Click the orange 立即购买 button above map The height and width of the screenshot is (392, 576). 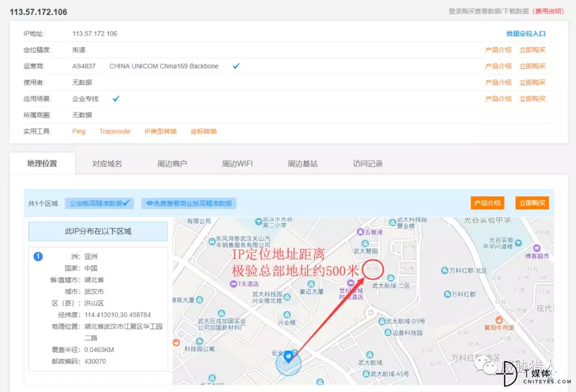click(x=532, y=203)
